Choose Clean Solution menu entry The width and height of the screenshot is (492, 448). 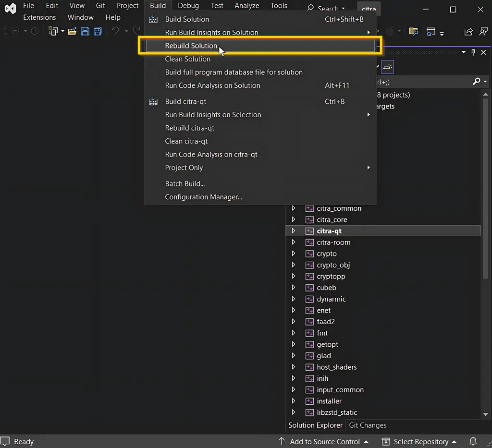tap(187, 59)
